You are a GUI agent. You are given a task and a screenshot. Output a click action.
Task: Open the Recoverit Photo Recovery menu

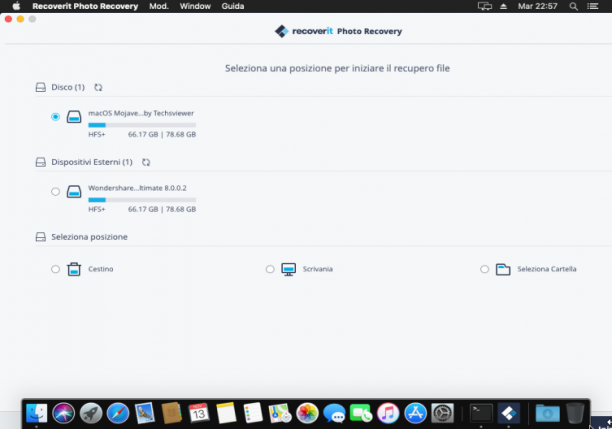pos(85,6)
